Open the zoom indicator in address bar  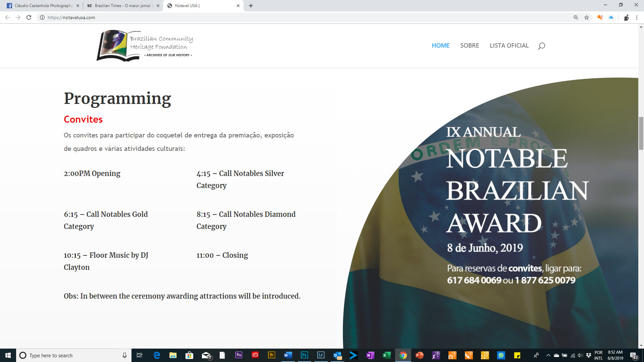576,17
